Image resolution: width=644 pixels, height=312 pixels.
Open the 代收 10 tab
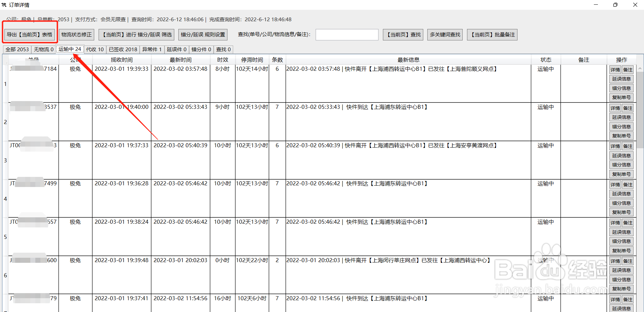[x=95, y=50]
